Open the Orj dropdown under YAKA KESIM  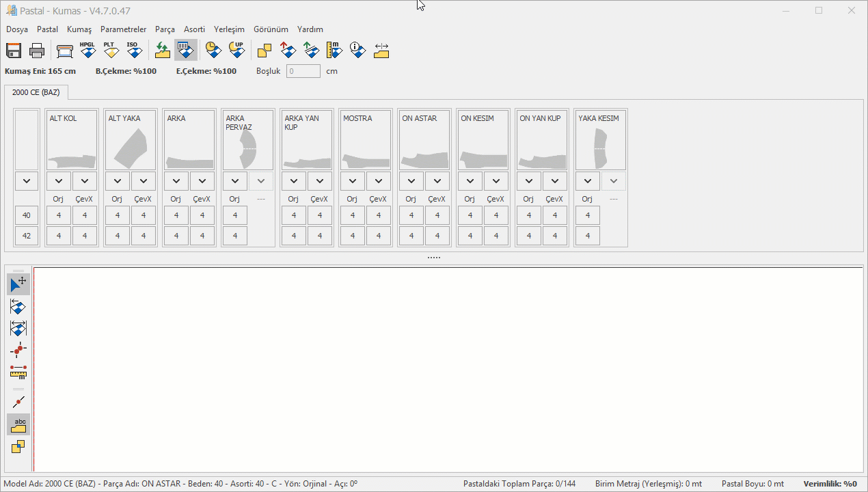pos(588,181)
